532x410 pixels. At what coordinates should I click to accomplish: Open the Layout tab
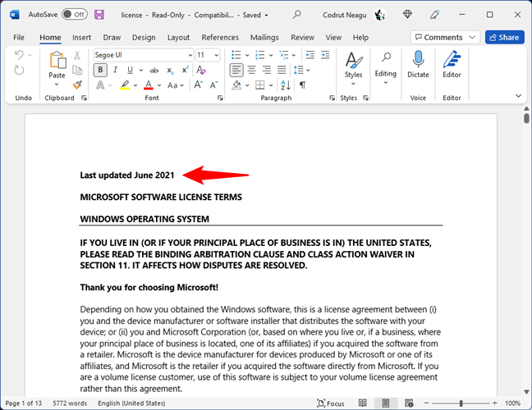178,37
